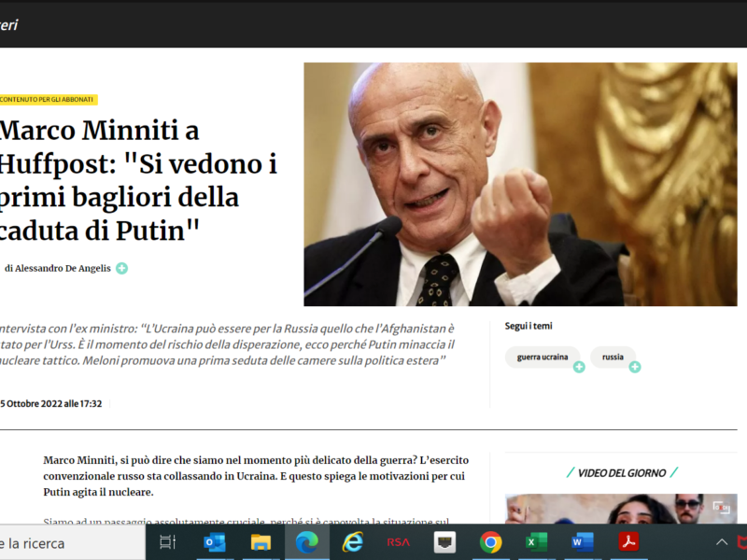
Task: Open Word from the taskbar
Action: click(582, 542)
